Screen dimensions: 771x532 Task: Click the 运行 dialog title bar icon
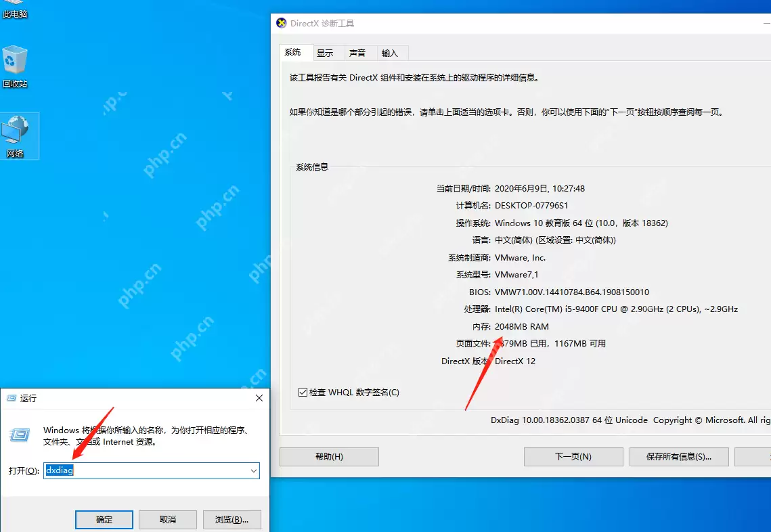[x=12, y=398]
